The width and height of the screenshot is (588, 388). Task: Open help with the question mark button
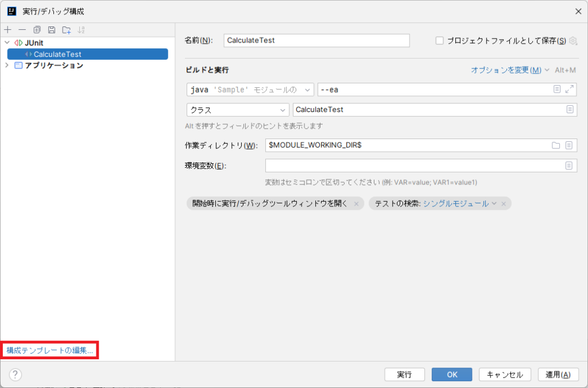[15, 374]
